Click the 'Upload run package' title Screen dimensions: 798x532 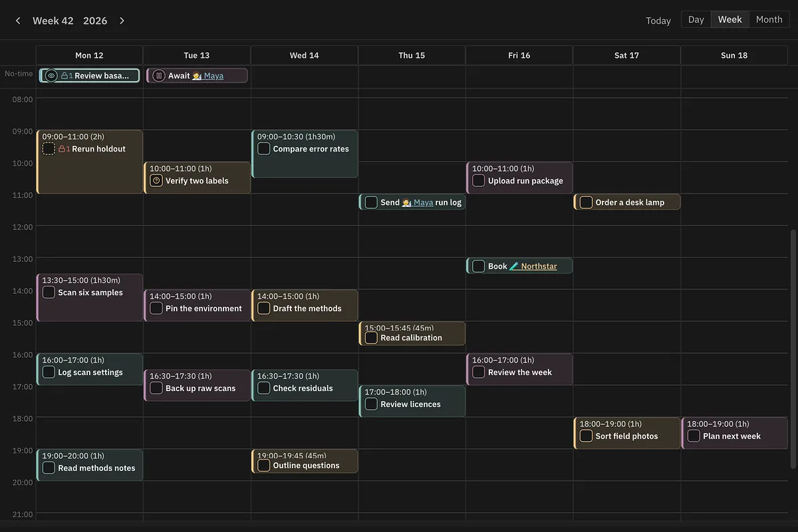(525, 181)
